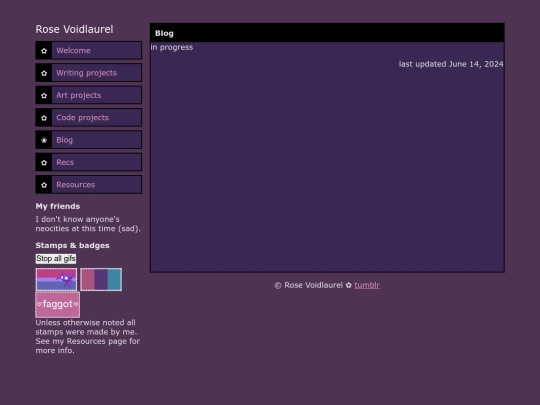Open the Welcome navigation link
Image resolution: width=540 pixels, height=405 pixels.
89,50
